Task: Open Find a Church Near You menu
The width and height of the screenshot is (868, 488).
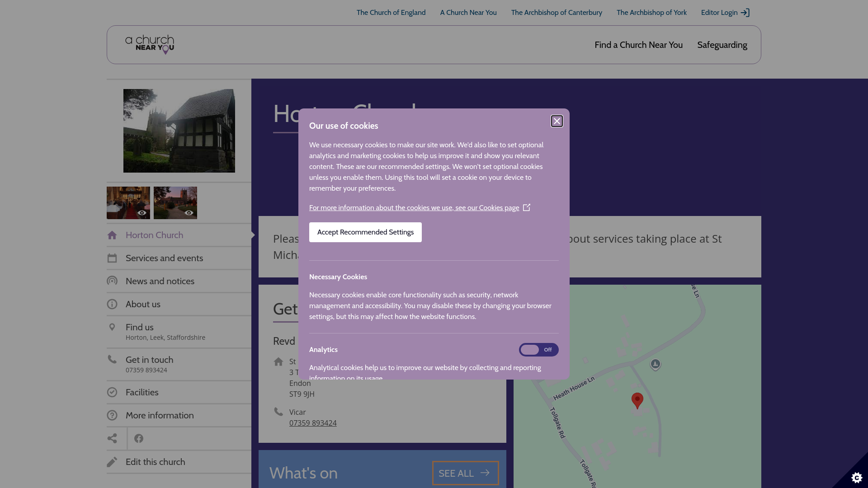Action: 638,45
